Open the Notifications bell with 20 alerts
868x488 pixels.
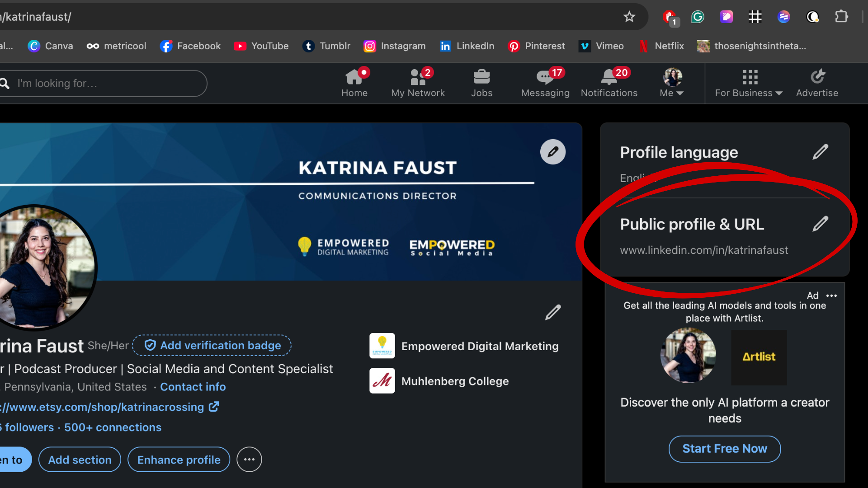[608, 78]
